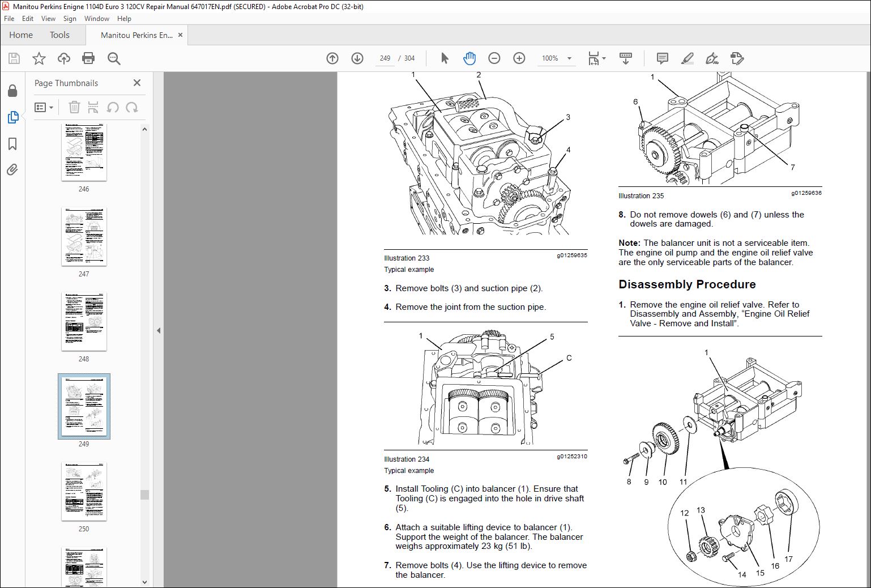Viewport: 871px width, 588px height.
Task: Open the Bookmarks panel
Action: (x=12, y=144)
